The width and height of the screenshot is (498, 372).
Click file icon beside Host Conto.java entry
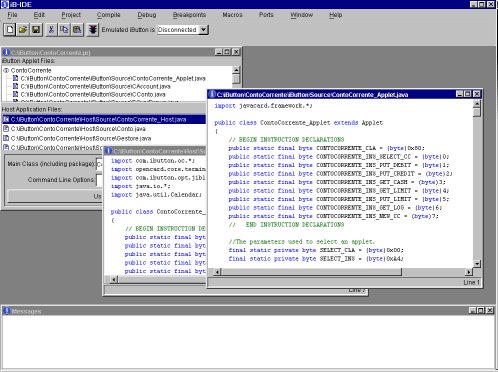[x=6, y=129]
